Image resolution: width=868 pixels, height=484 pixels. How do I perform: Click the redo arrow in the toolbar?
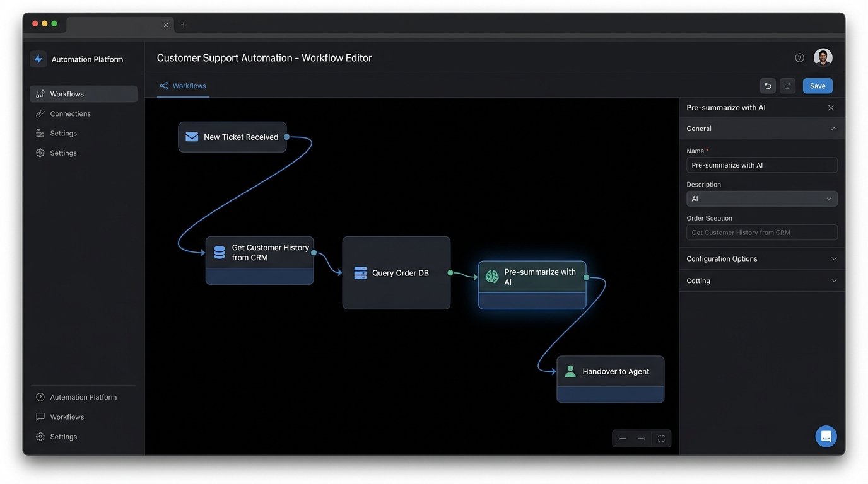tap(787, 86)
